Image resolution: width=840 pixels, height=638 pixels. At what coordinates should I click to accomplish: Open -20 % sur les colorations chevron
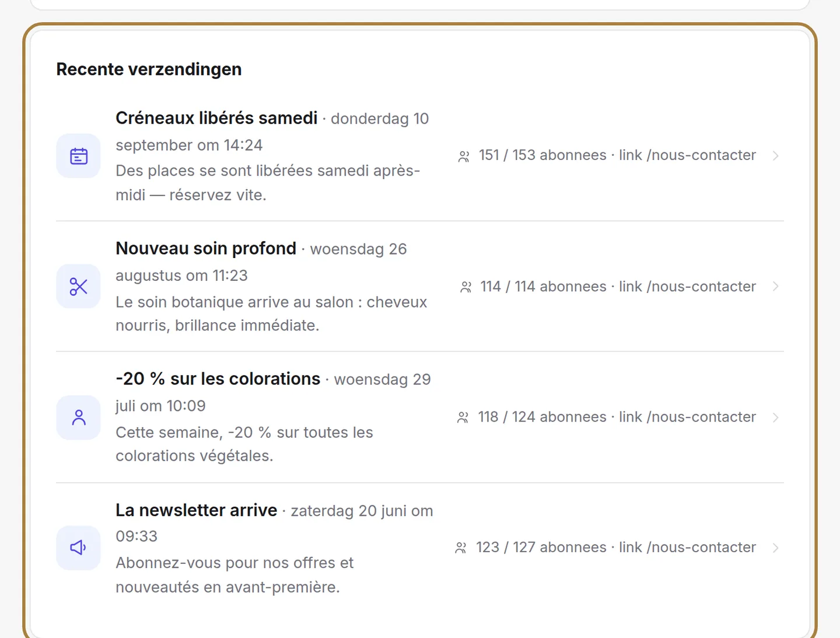tap(775, 417)
